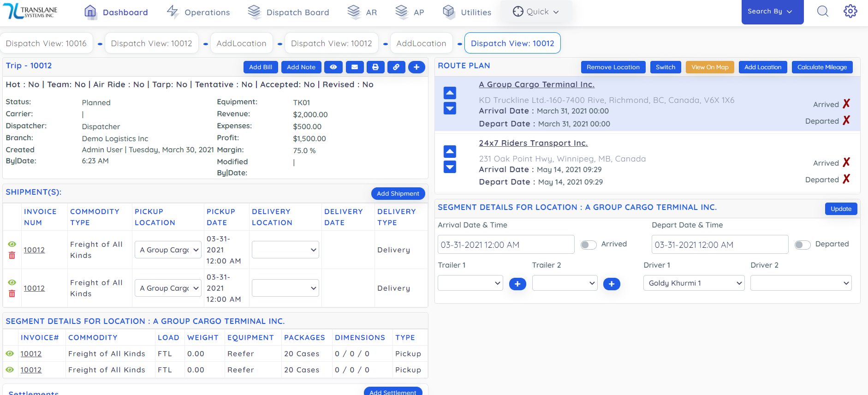Open the Dispatch Board menu
This screenshot has width=868, height=395.
click(x=289, y=12)
